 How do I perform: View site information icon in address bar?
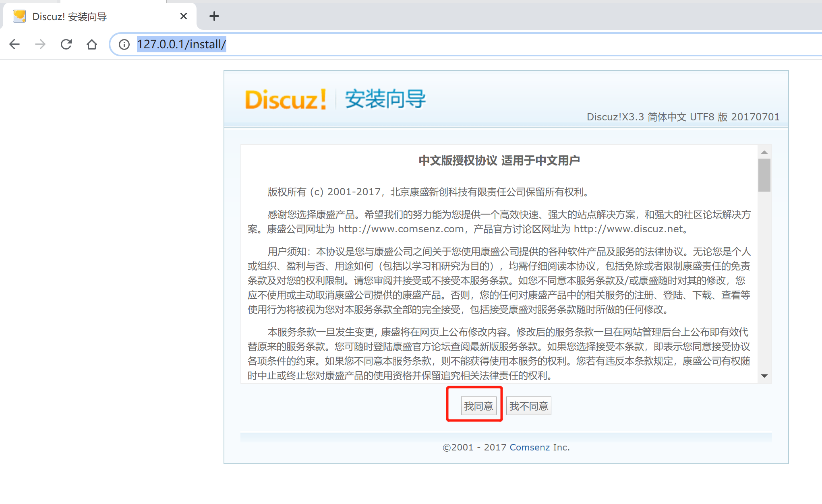[124, 44]
